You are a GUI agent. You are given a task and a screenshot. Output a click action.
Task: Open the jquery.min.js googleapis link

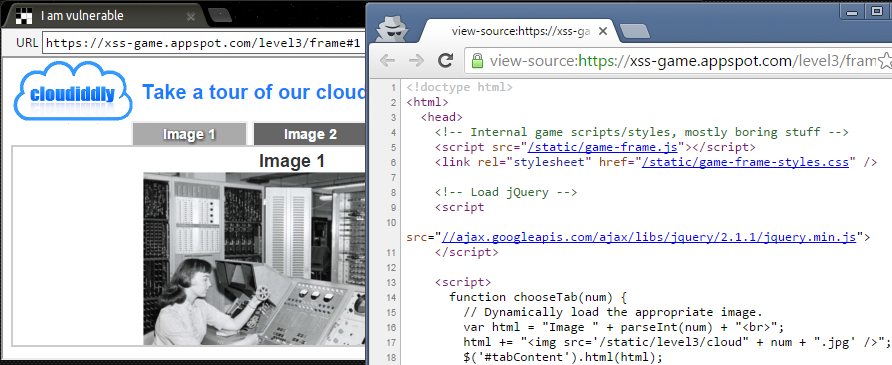click(x=649, y=237)
